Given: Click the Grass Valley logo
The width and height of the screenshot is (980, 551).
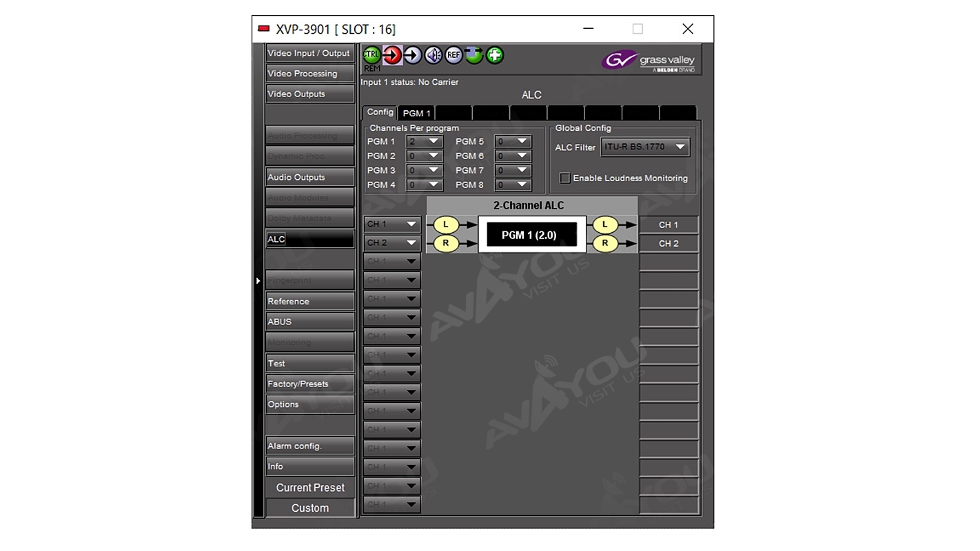Looking at the screenshot, I should [649, 61].
